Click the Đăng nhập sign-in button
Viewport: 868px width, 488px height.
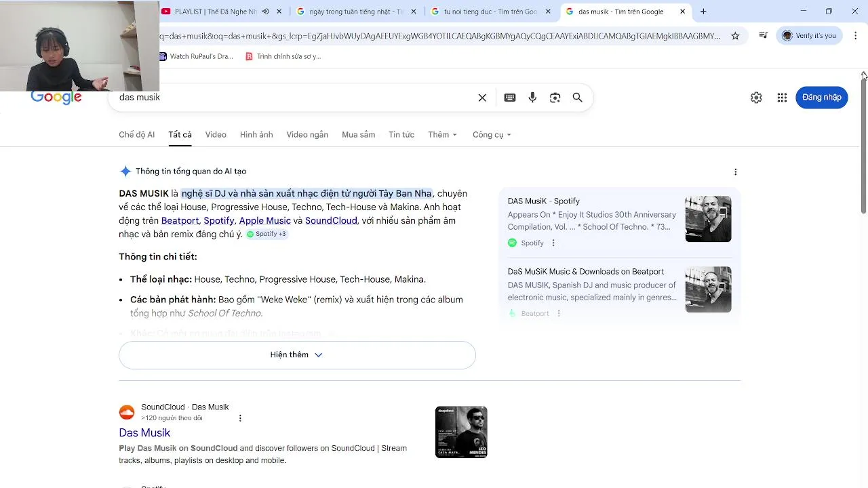[822, 98]
